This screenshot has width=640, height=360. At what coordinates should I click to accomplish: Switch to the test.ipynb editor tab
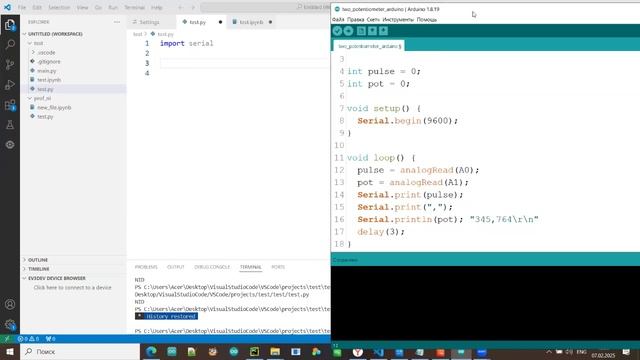tap(251, 22)
